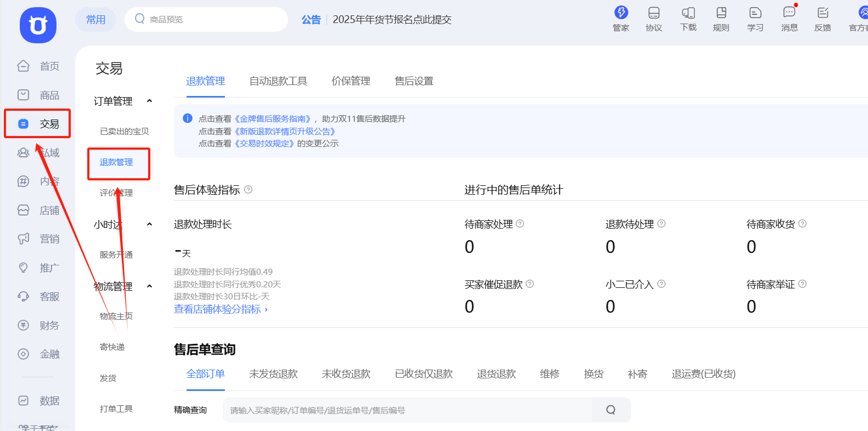The height and width of the screenshot is (431, 868).
Task: Click the Qianniu logo icon
Action: click(38, 25)
